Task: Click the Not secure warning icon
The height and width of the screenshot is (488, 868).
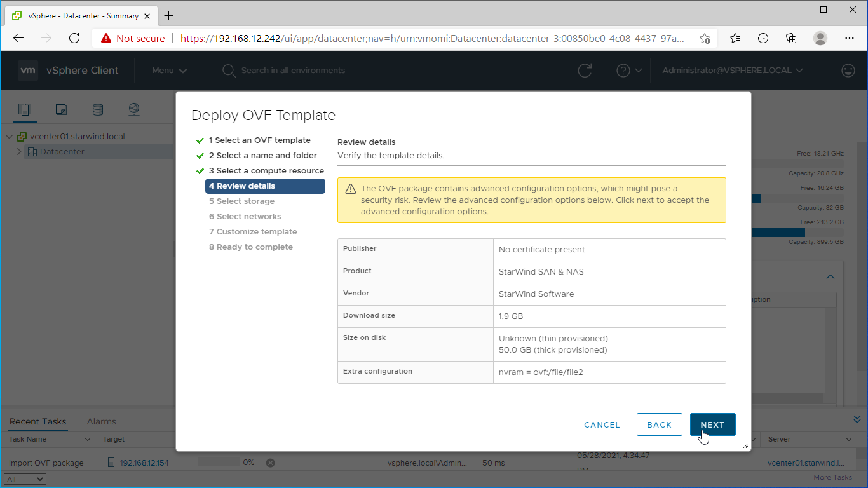Action: click(x=106, y=39)
